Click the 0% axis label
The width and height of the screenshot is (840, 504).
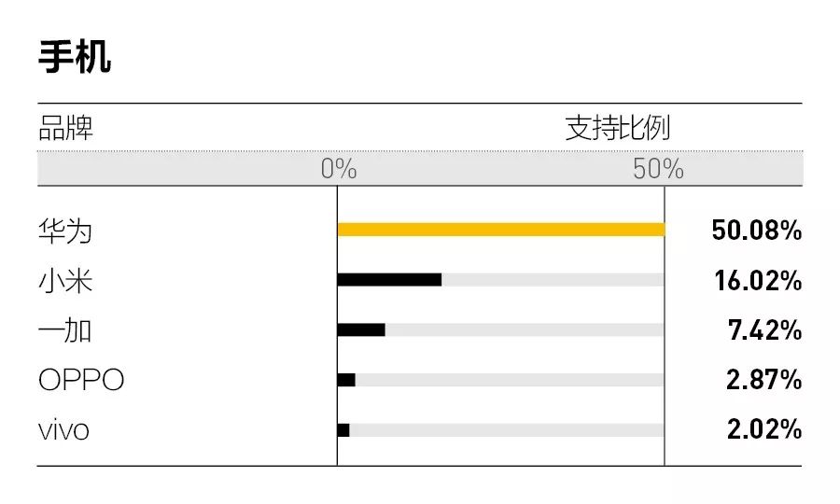[x=339, y=169]
